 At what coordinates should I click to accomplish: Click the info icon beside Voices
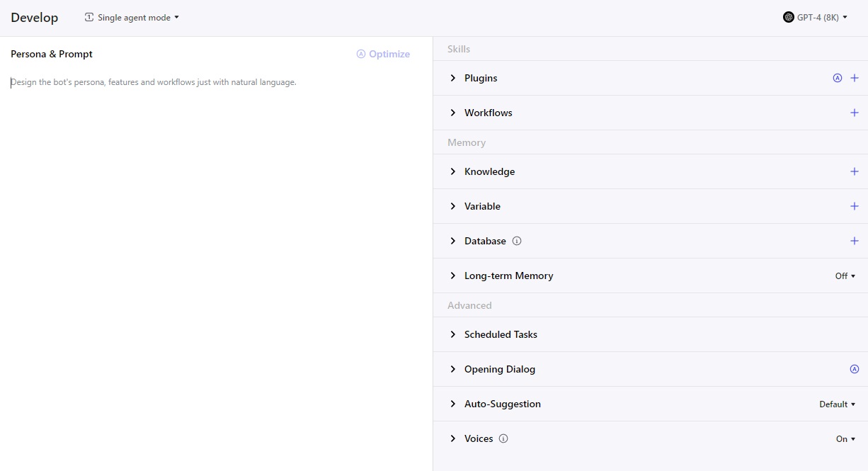503,438
